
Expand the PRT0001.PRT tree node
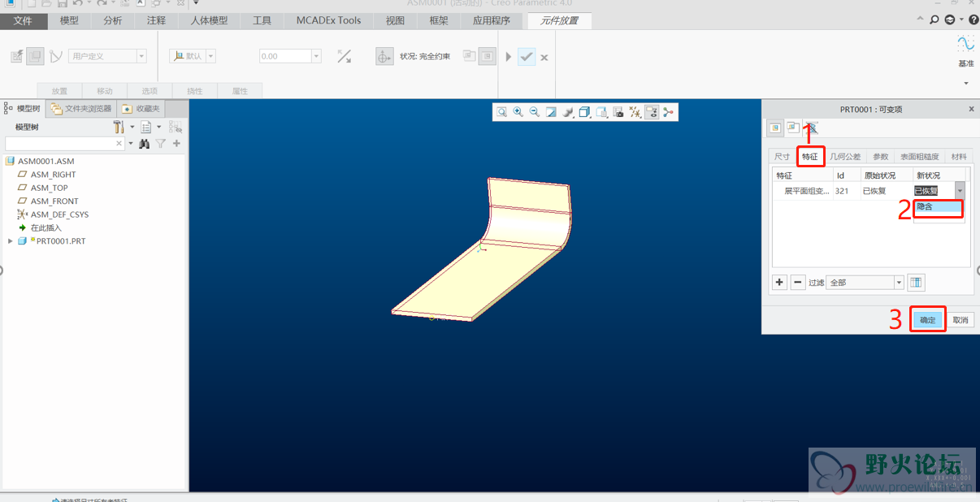11,241
